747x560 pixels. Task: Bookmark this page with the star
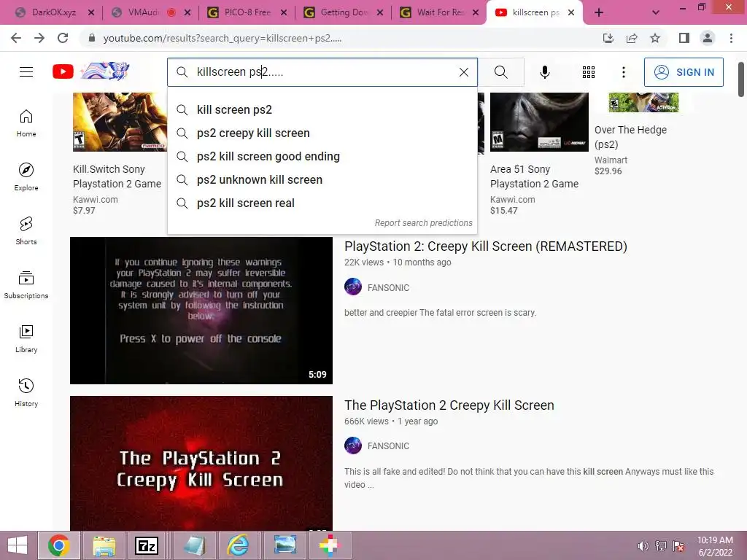click(655, 38)
